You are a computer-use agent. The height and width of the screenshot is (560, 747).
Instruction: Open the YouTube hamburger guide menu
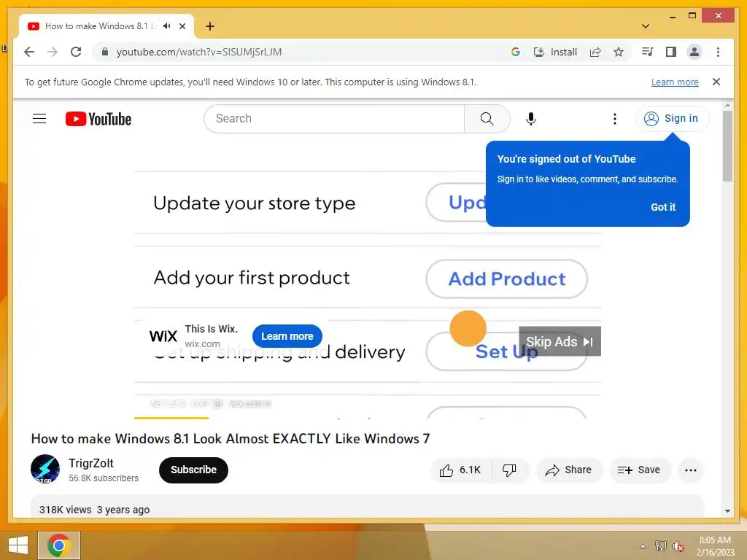click(x=39, y=119)
